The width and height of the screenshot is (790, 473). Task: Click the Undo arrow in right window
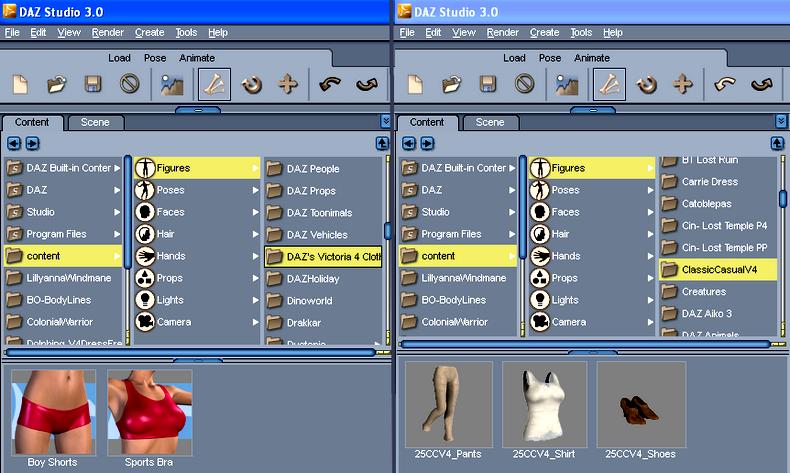point(725,84)
